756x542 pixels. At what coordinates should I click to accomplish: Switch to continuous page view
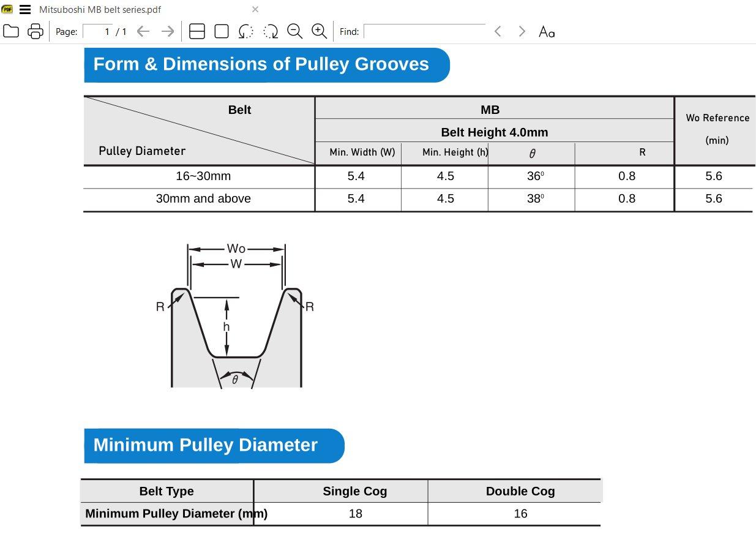(x=197, y=31)
